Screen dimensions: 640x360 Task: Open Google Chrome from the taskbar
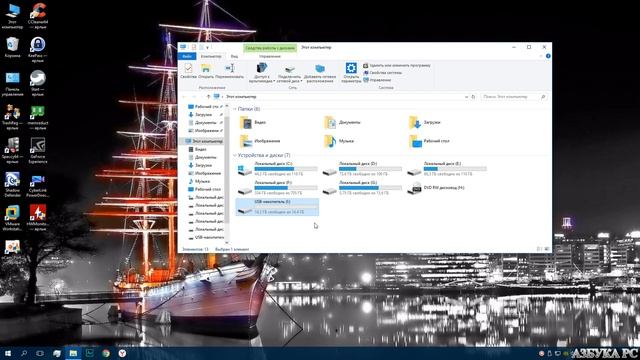106,353
